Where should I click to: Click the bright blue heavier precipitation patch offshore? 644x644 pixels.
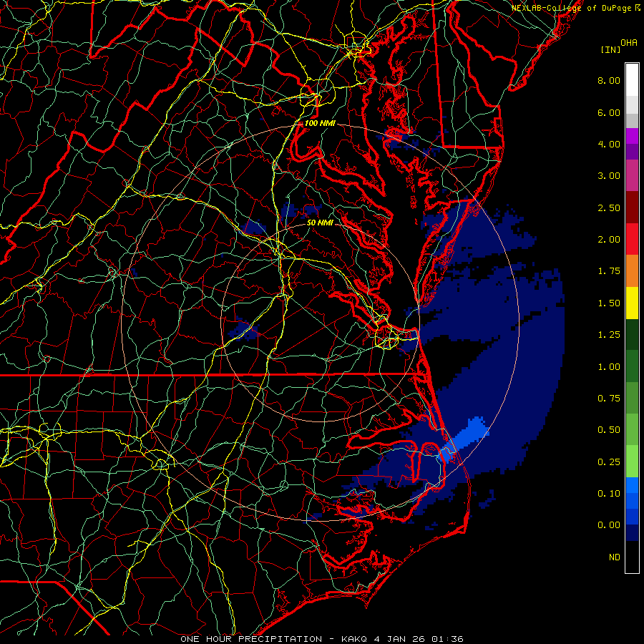(468, 436)
